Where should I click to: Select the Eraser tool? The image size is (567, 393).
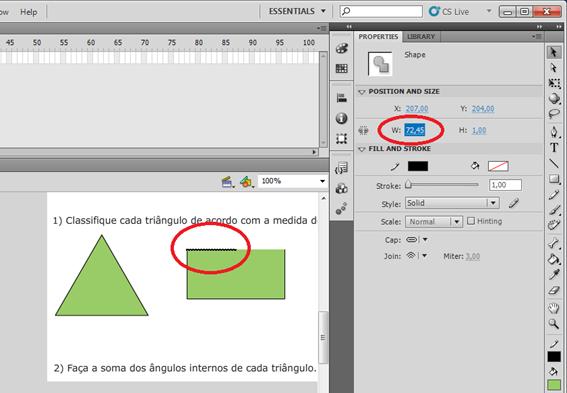point(554,290)
